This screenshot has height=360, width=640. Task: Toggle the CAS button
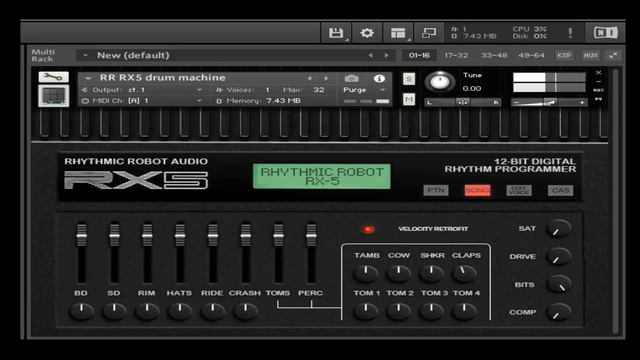click(x=560, y=190)
